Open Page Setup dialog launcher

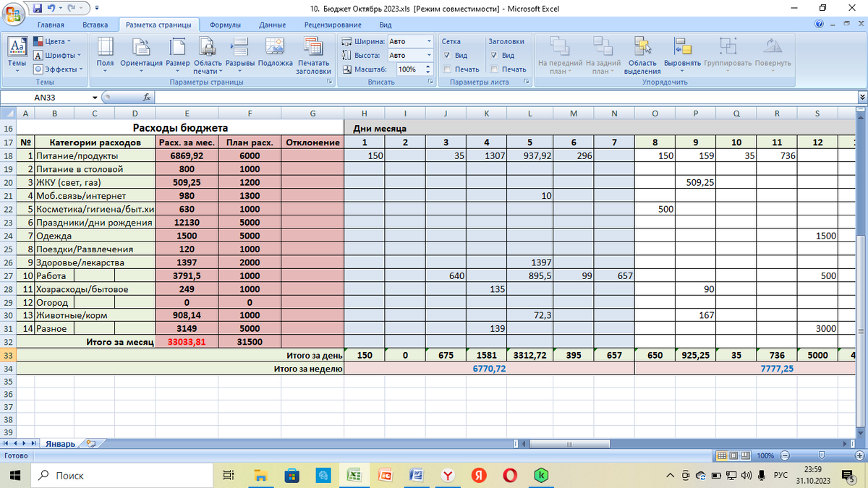[330, 82]
